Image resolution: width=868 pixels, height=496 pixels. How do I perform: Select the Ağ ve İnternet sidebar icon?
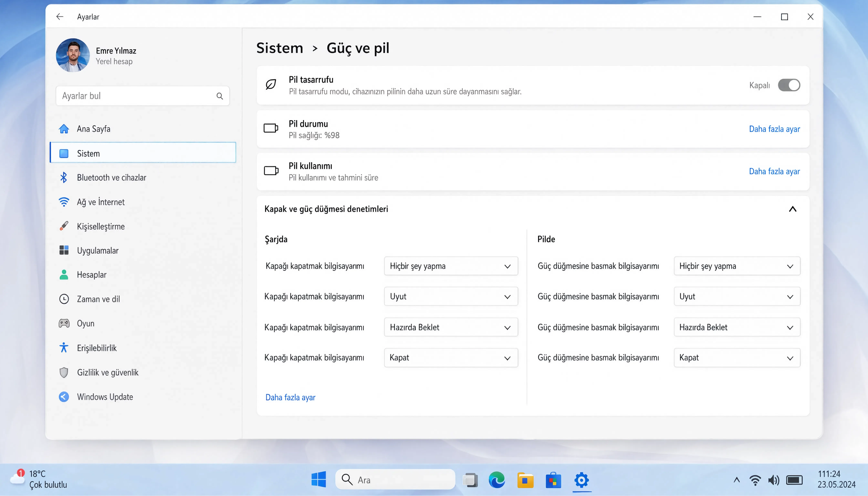(x=64, y=202)
